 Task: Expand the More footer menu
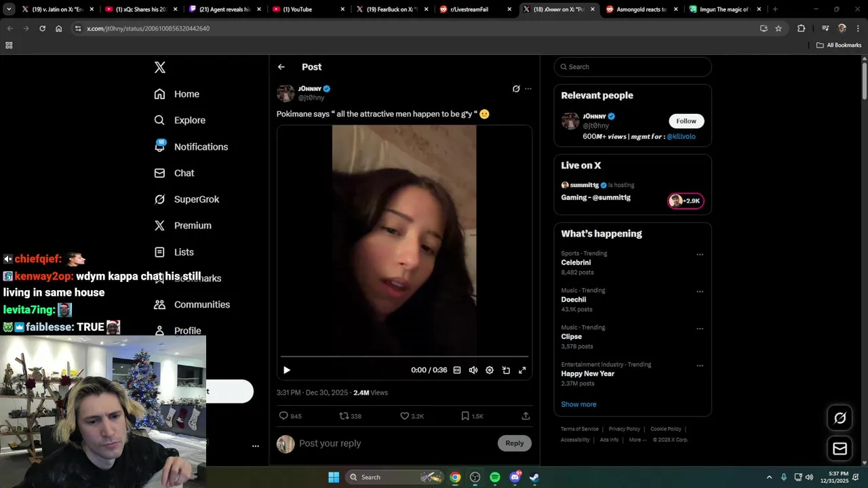pyautogui.click(x=637, y=440)
